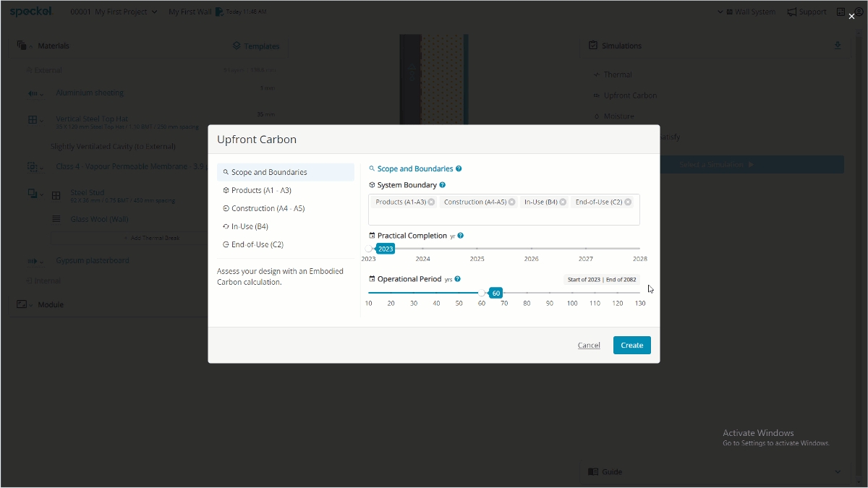
Task: Remove Products (A1-A3) tag from System Boundary
Action: tap(431, 202)
